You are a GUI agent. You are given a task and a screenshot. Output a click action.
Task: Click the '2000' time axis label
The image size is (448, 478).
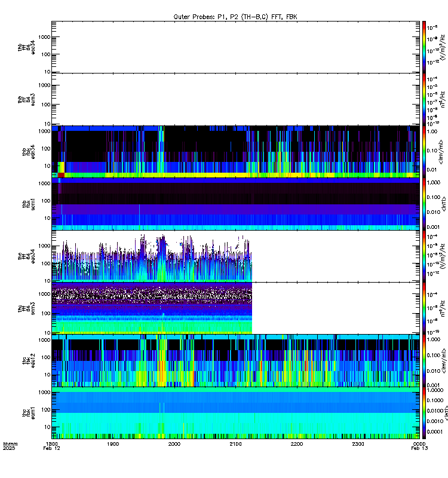click(x=174, y=444)
